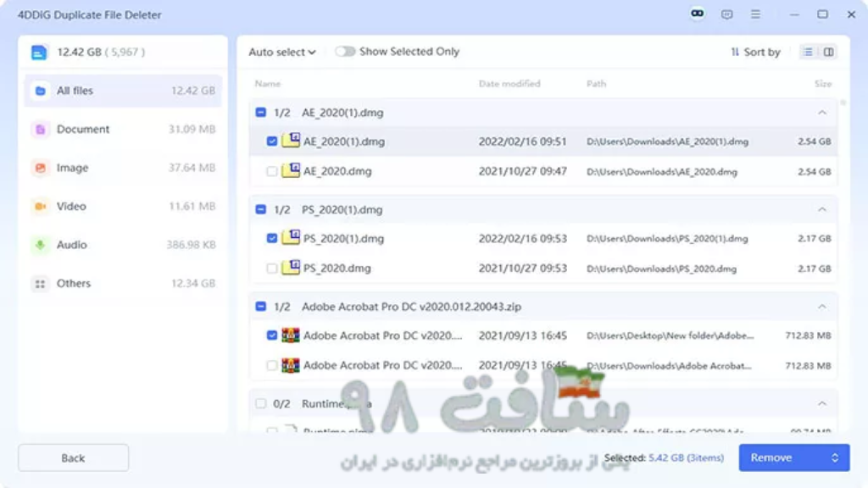Screen dimensions: 868x488
Task: Select Video category
Action: point(123,207)
